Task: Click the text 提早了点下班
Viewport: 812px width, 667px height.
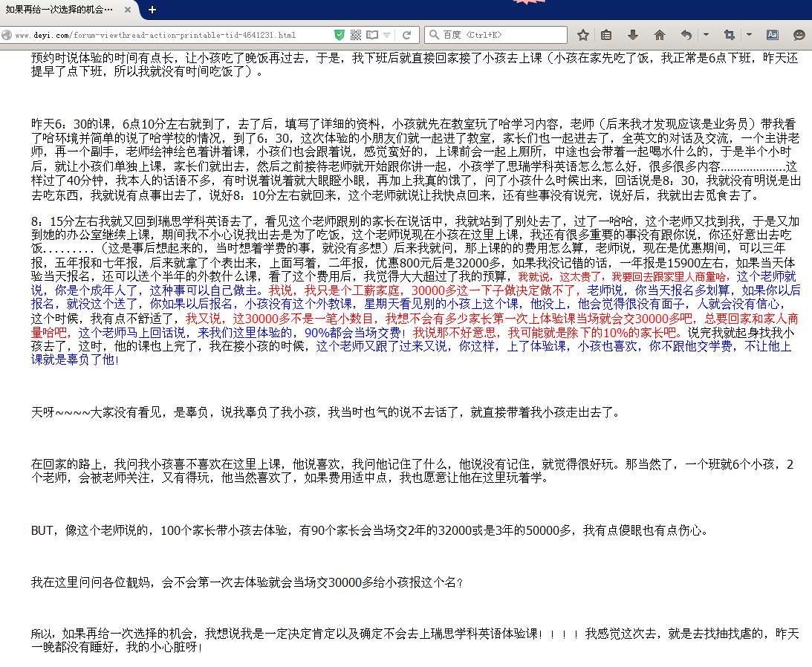Action: click(66, 71)
